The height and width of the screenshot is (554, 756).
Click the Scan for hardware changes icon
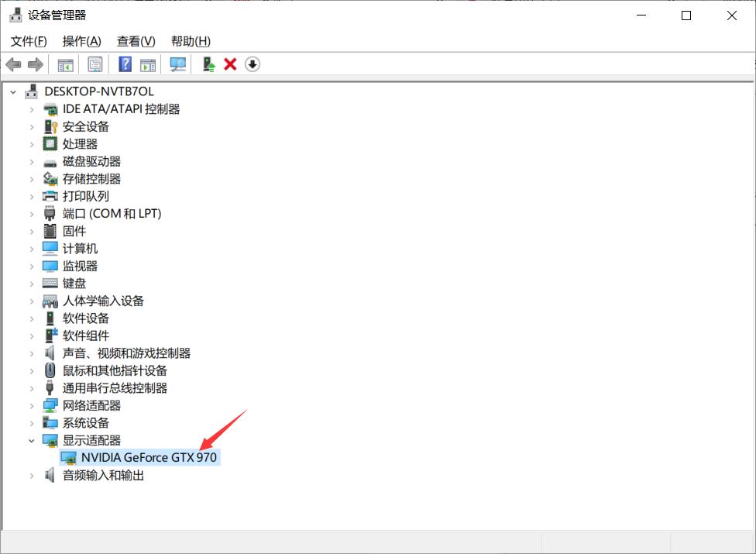177,64
